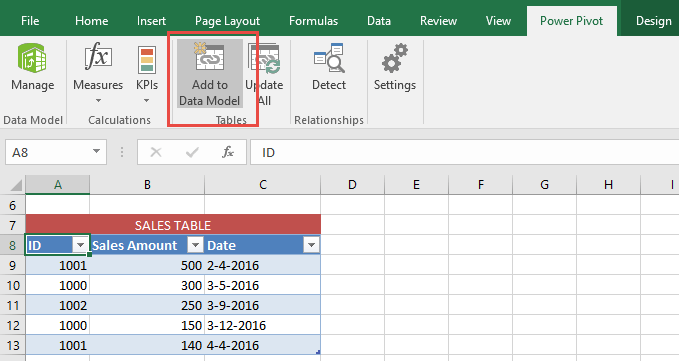
Task: Click Add to Data Model
Action: tap(210, 74)
